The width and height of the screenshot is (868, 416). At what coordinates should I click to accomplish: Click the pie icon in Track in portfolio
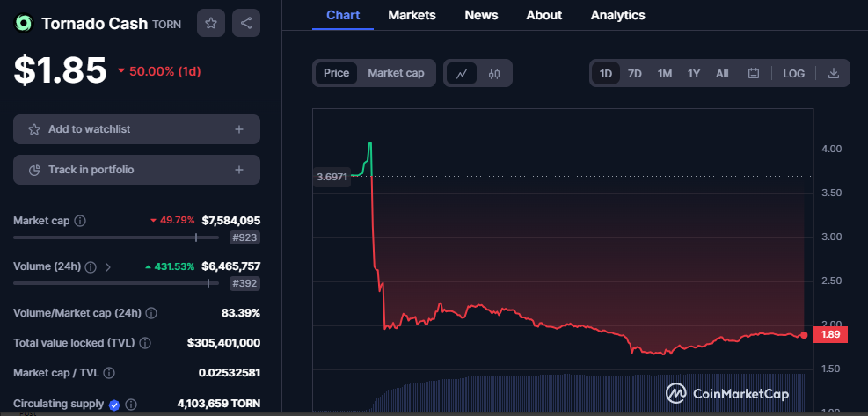[34, 170]
